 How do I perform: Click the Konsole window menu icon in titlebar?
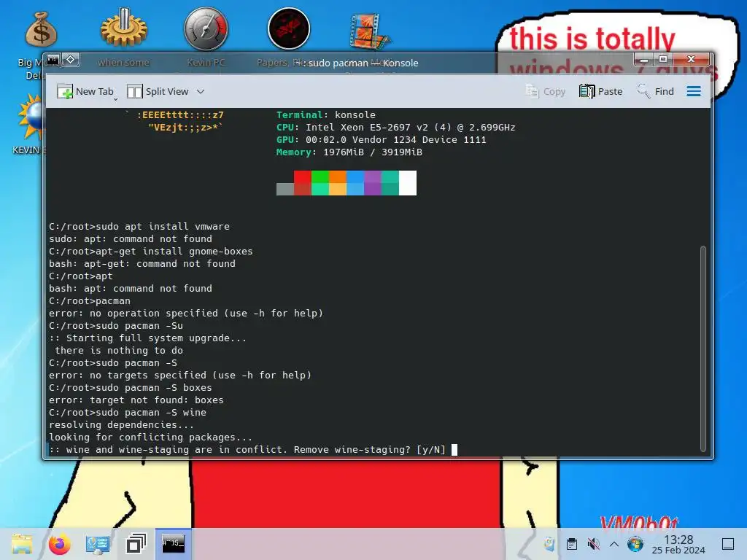pyautogui.click(x=53, y=60)
